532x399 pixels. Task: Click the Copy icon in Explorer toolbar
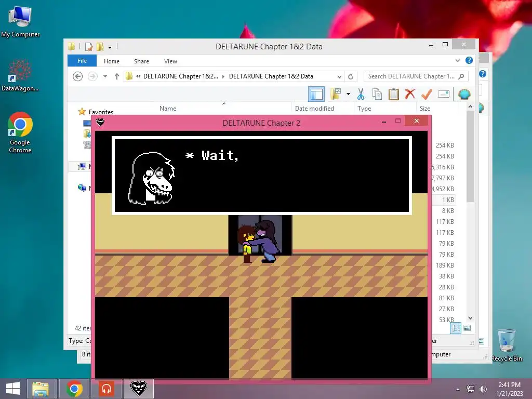[x=377, y=94]
